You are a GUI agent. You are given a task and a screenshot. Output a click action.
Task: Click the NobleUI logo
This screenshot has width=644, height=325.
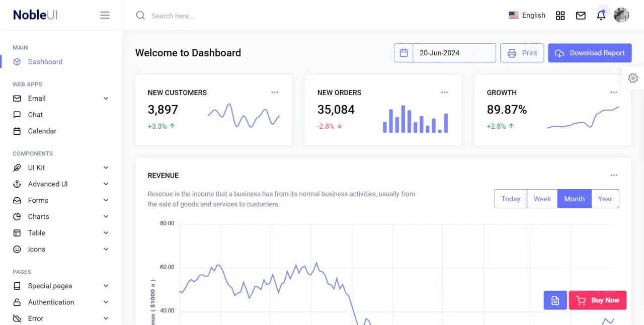click(35, 15)
